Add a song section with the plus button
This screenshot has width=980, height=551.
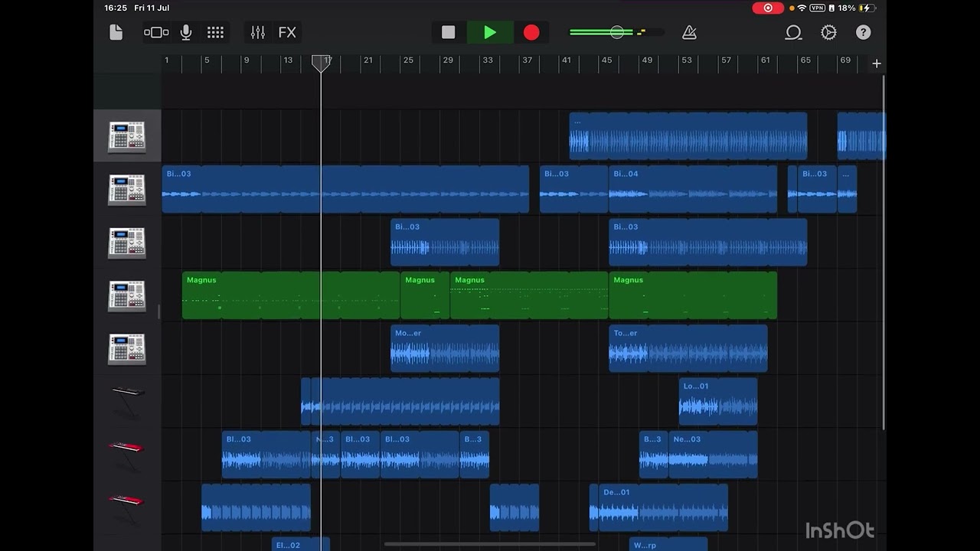tap(877, 64)
